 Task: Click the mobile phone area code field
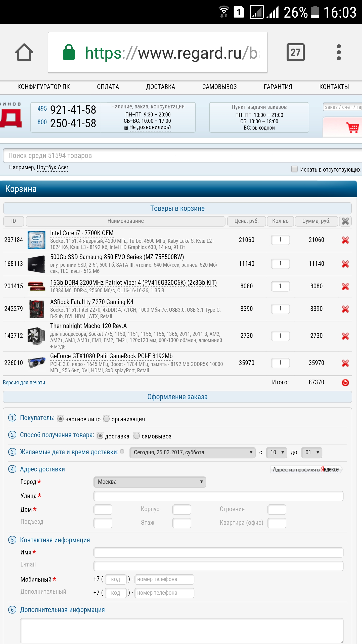pos(116,579)
